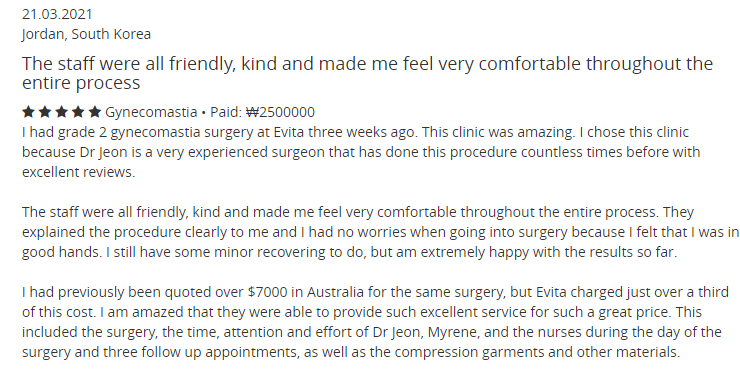Click reviewer name Jordan, South Korea
Screen dimensions: 740x381
86,34
